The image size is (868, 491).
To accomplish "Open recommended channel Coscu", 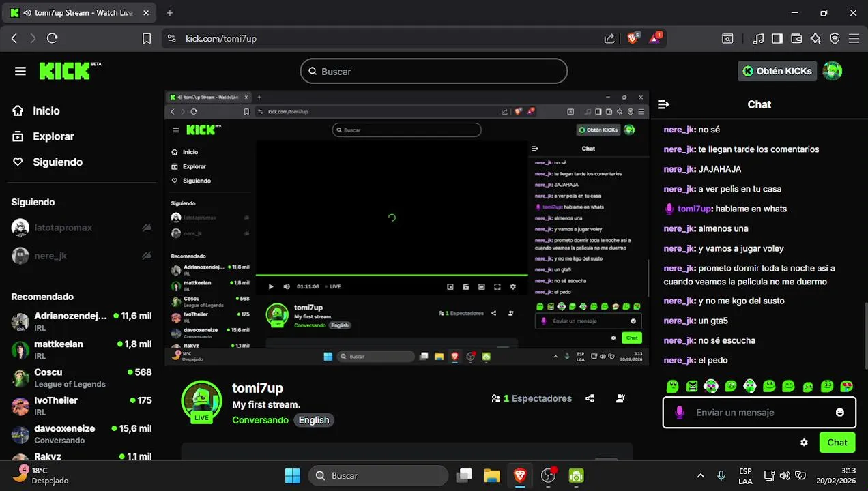I will [81, 377].
